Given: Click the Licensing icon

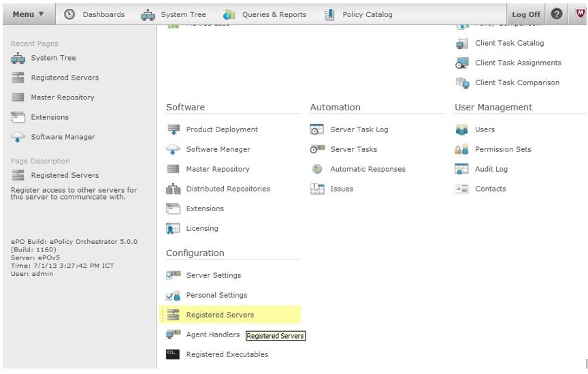Looking at the screenshot, I should 173,228.
